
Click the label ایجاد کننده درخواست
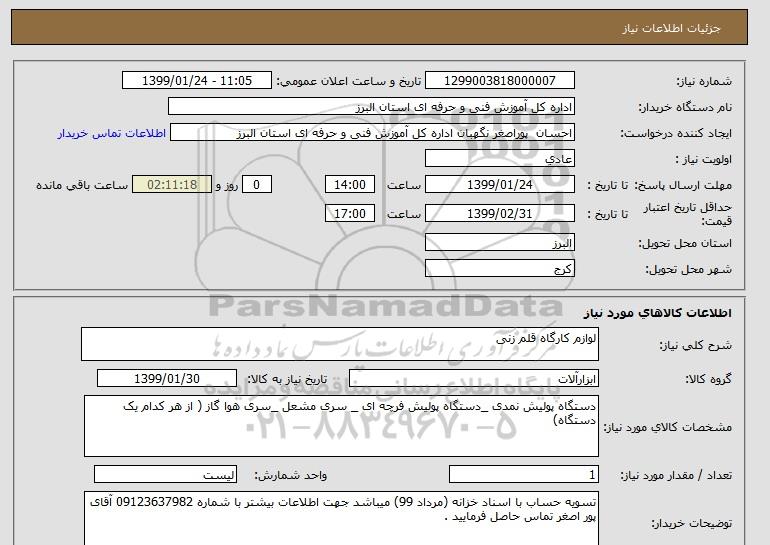(x=676, y=134)
